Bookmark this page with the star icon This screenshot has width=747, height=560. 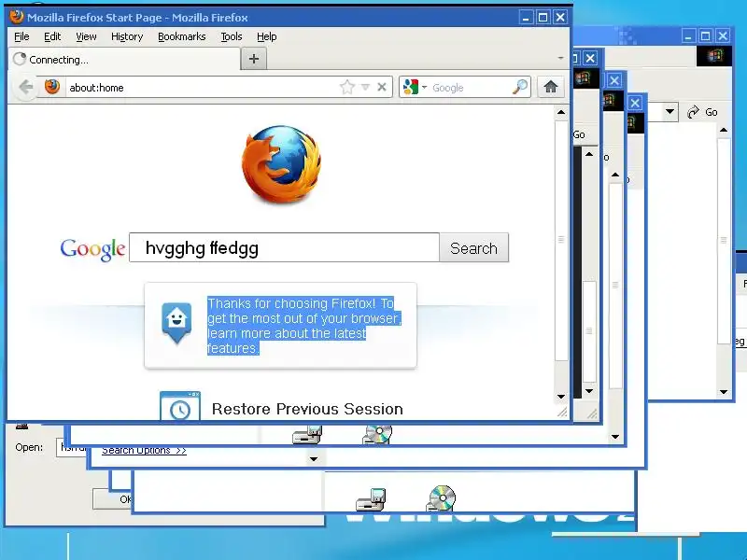(347, 87)
